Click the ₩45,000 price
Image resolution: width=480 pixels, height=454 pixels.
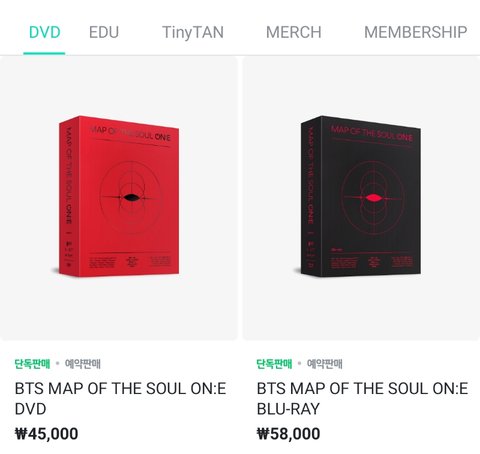47,434
